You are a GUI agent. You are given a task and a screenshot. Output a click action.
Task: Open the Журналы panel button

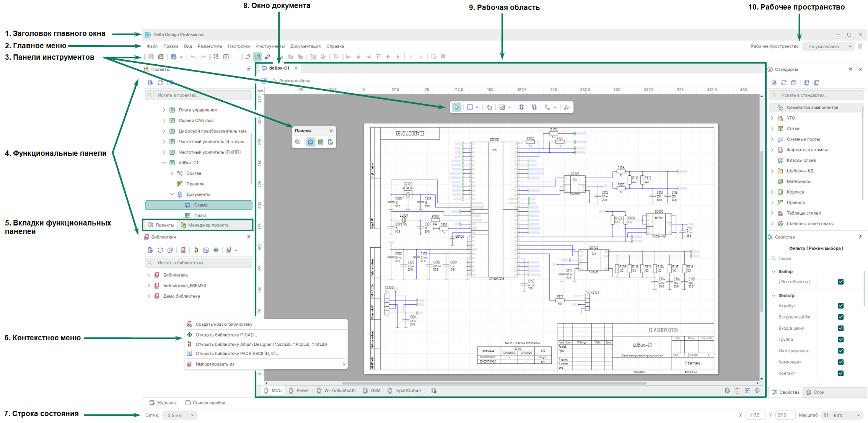(163, 403)
